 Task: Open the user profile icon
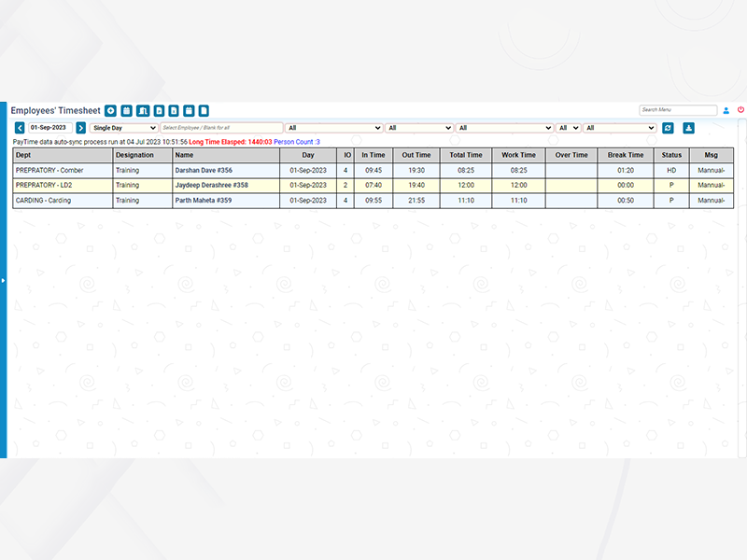coord(726,110)
